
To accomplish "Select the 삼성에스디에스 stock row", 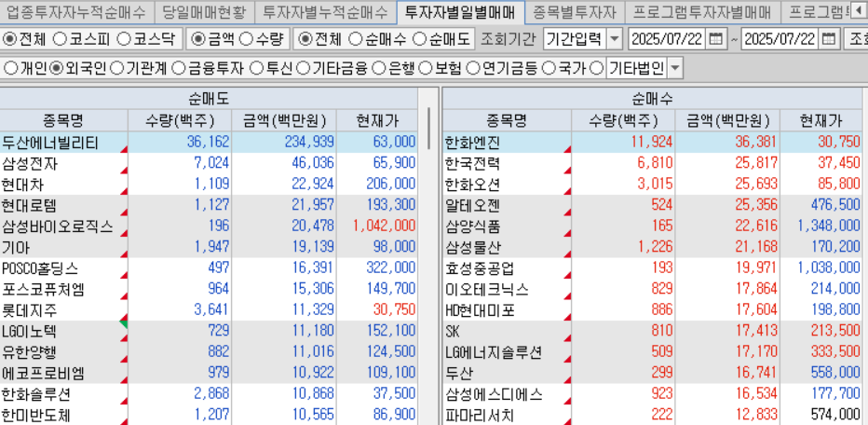I will click(x=652, y=395).
